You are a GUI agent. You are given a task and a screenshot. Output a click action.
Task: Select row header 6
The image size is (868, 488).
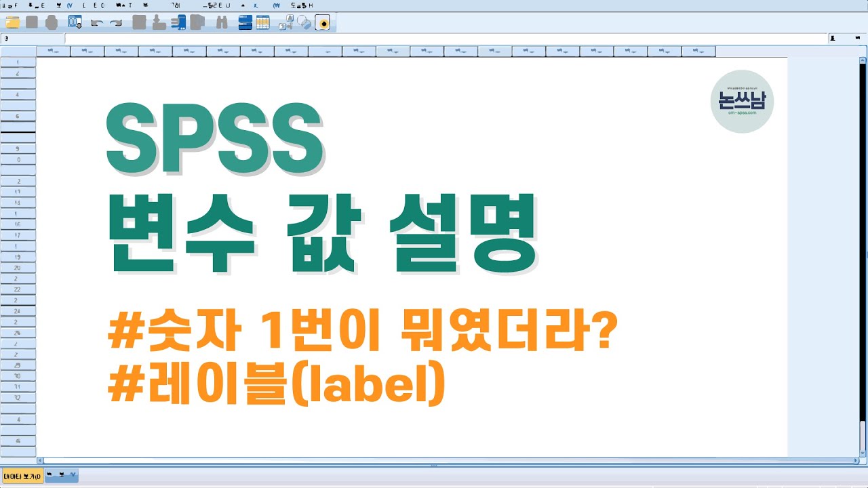click(18, 117)
